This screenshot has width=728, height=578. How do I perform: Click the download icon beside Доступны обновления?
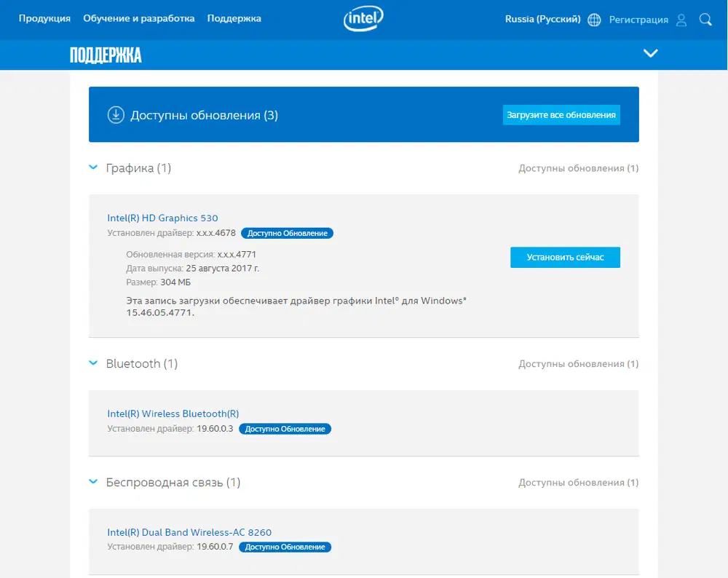(x=116, y=115)
